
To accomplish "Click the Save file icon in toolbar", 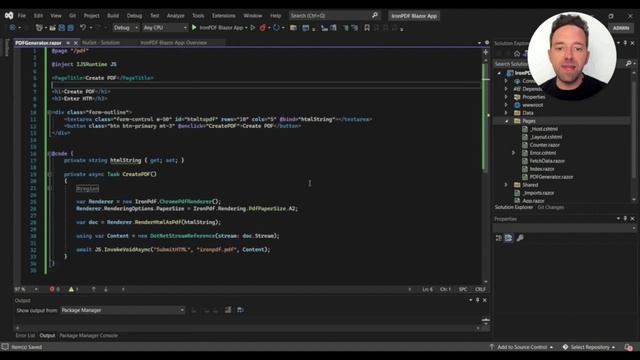I will [x=62, y=28].
